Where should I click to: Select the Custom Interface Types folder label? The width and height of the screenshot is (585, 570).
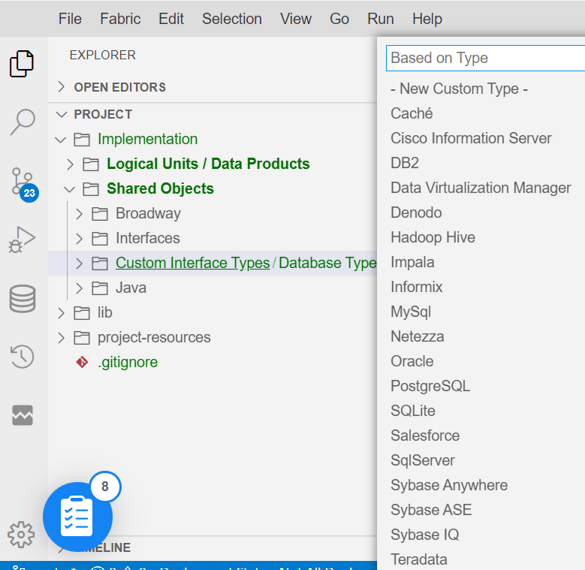(x=193, y=263)
